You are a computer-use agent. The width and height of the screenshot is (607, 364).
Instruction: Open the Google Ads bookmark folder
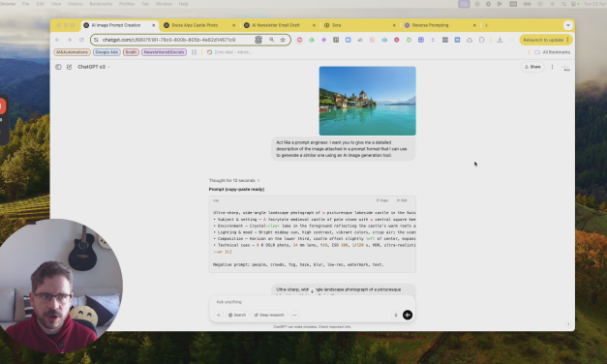coord(106,52)
